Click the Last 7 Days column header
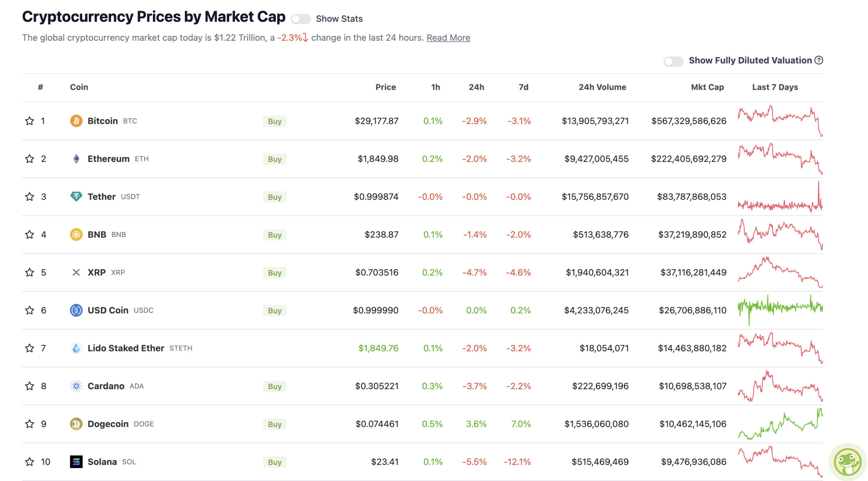 [775, 87]
